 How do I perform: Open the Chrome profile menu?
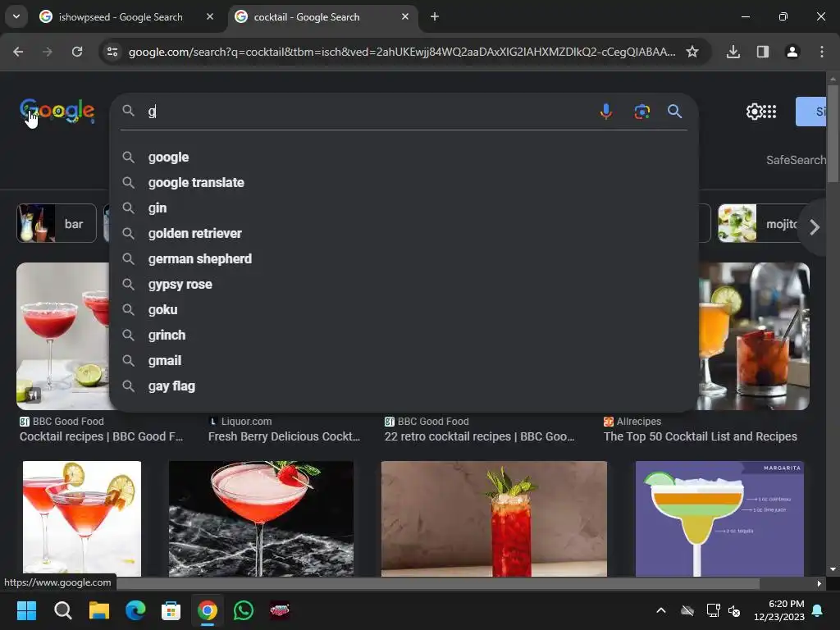click(792, 52)
